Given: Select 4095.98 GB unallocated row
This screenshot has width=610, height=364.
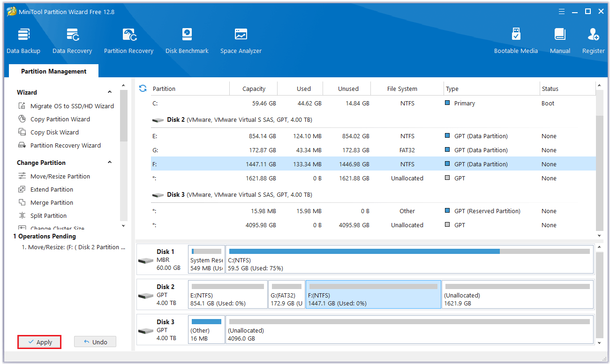Looking at the screenshot, I should (x=373, y=225).
